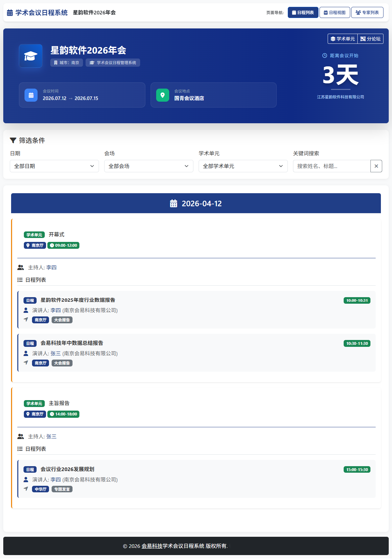Click the 10:30-11:30 time badge
Image resolution: width=392 pixels, height=559 pixels.
click(x=357, y=344)
